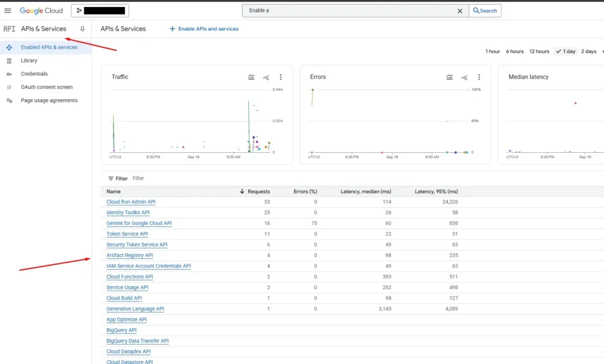The height and width of the screenshot is (364, 604).
Task: Click the legend toggle icon in Traffic chart
Action: (x=251, y=77)
